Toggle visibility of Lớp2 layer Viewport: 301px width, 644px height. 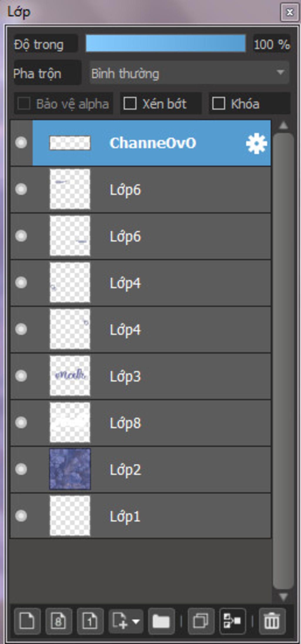21,469
